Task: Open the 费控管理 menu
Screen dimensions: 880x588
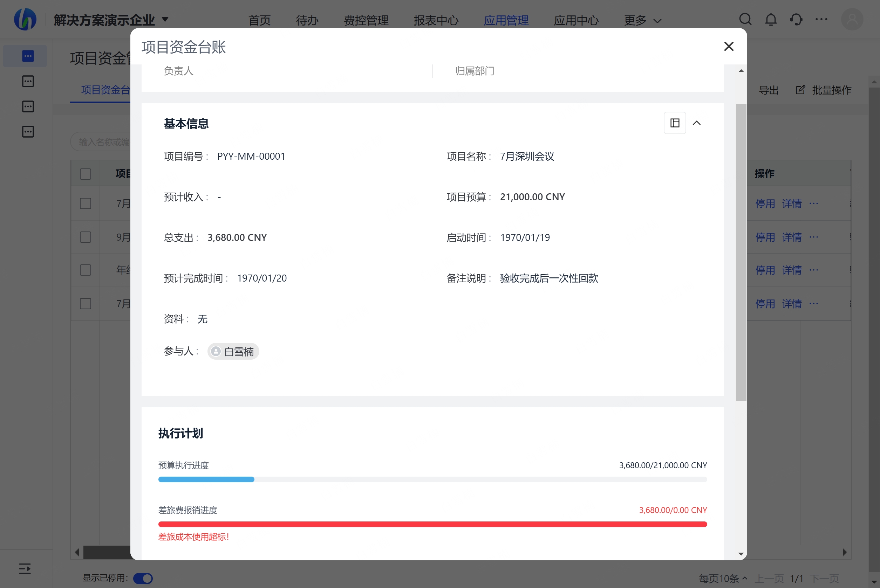Action: tap(366, 20)
